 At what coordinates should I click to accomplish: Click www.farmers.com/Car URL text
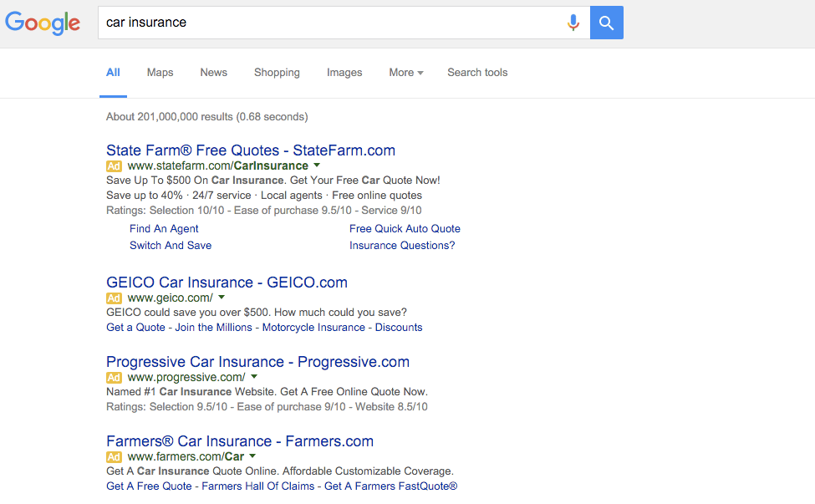click(x=186, y=456)
